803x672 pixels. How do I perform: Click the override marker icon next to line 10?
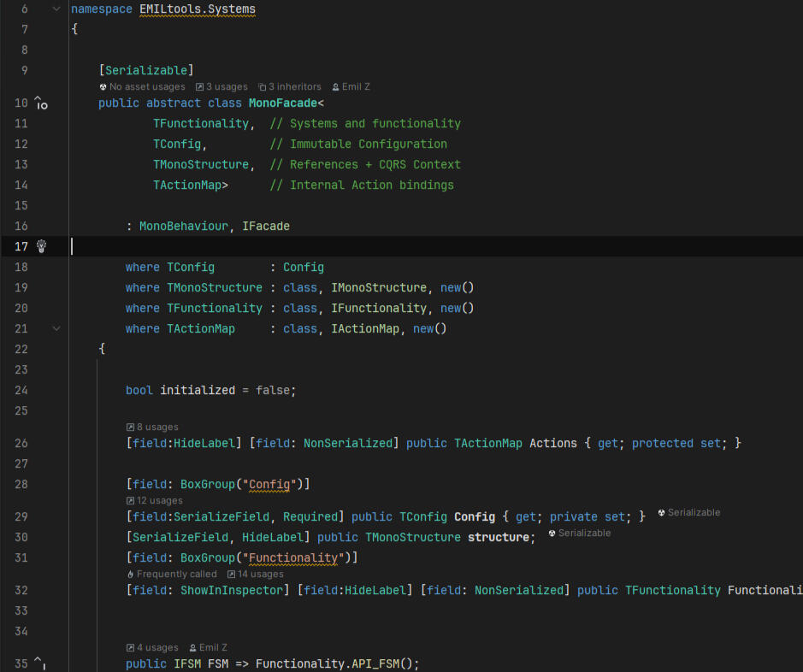point(40,103)
